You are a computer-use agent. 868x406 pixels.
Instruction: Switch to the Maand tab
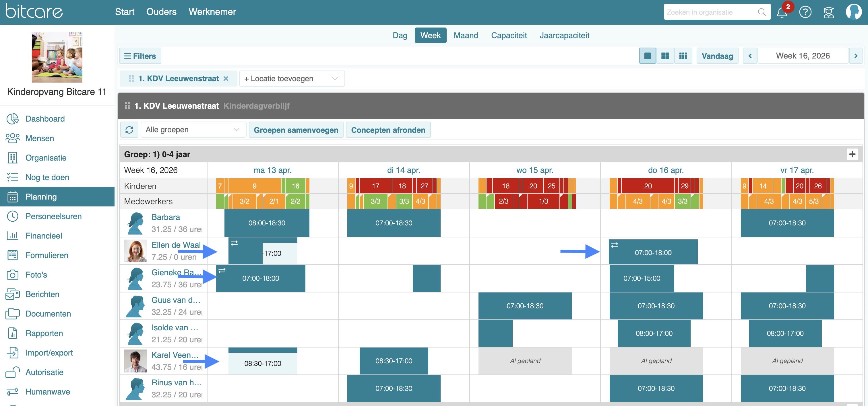466,35
